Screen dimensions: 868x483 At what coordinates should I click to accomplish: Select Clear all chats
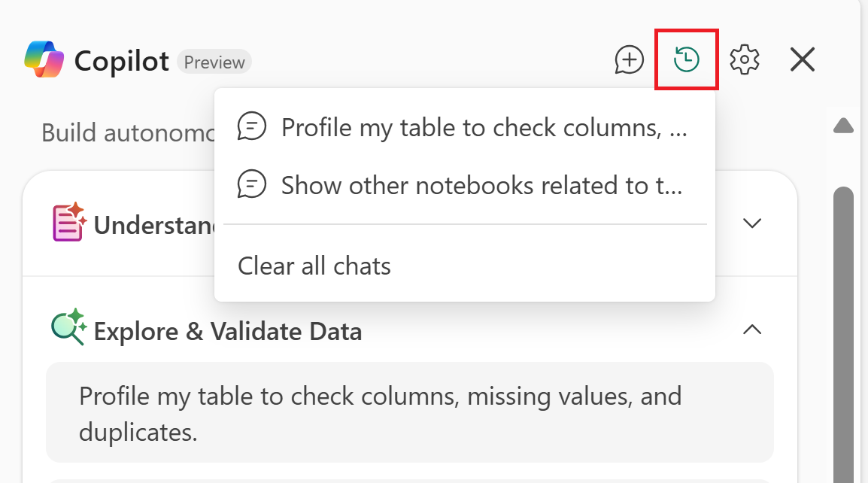[314, 266]
